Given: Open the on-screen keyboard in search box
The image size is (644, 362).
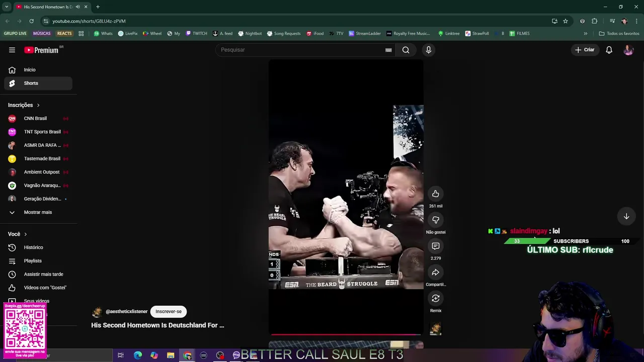Looking at the screenshot, I should [x=388, y=50].
